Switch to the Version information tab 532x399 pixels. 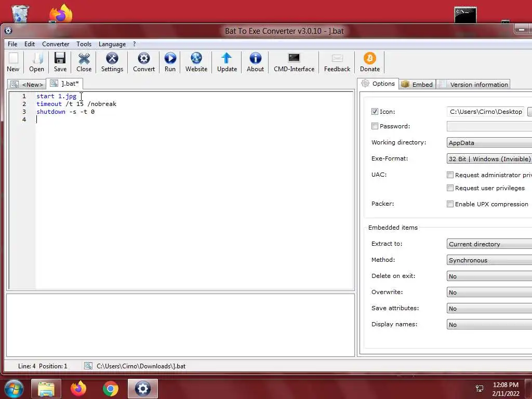point(474,84)
